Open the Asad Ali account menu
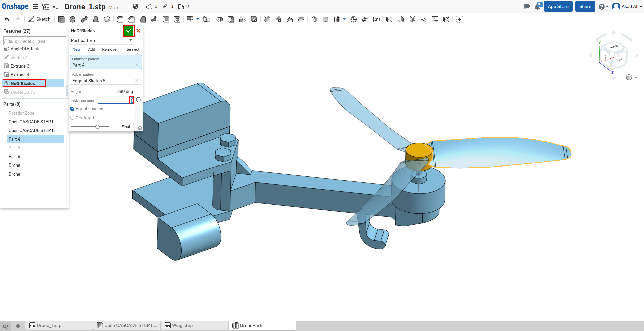The image size is (644, 331). coord(627,6)
